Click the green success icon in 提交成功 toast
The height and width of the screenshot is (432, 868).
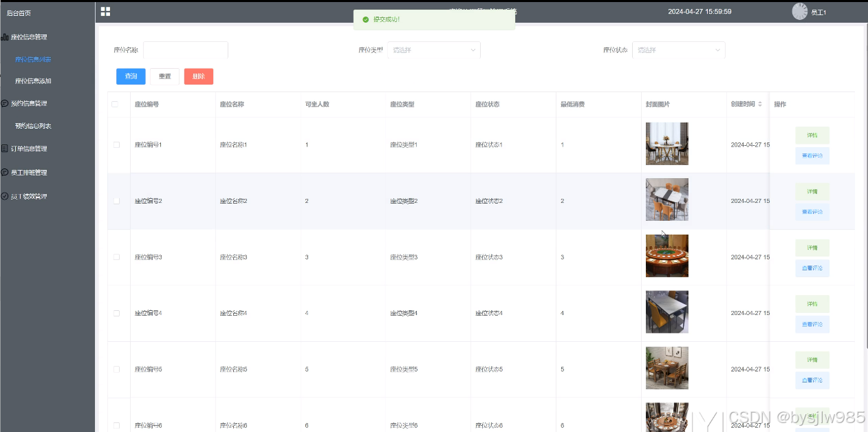coord(365,19)
